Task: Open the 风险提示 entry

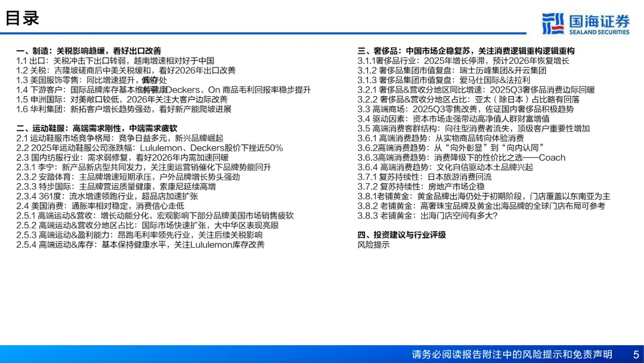Action: point(373,245)
